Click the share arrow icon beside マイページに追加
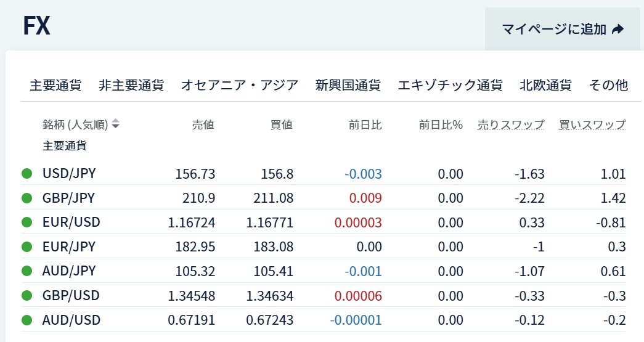Image resolution: width=644 pixels, height=342 pixels. pos(618,29)
